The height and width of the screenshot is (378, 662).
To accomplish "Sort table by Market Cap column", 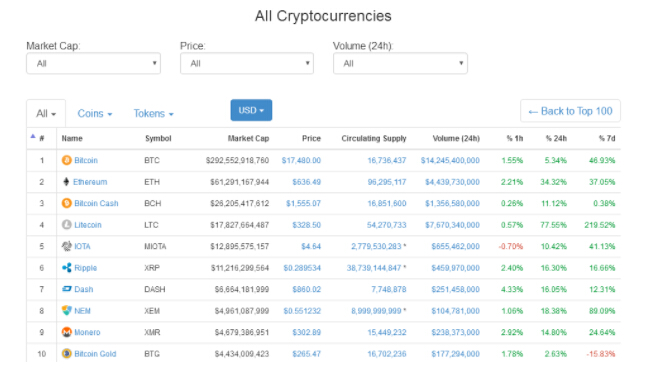I will point(248,139).
